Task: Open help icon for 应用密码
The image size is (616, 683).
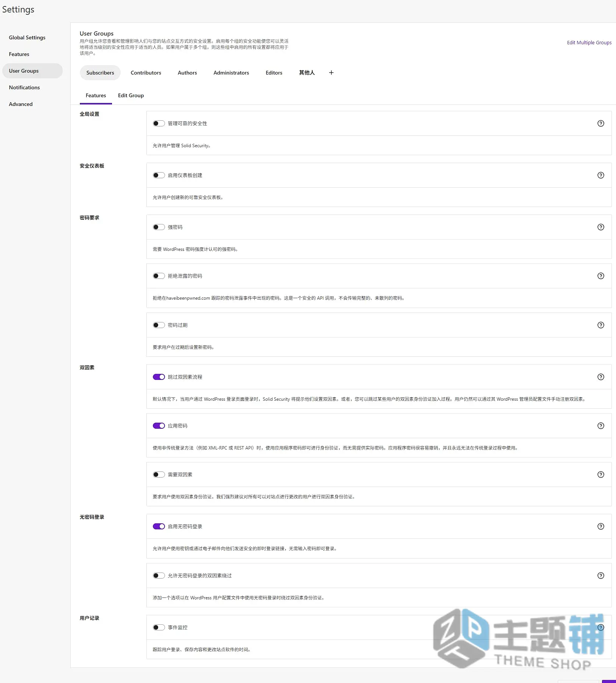Action: [600, 426]
